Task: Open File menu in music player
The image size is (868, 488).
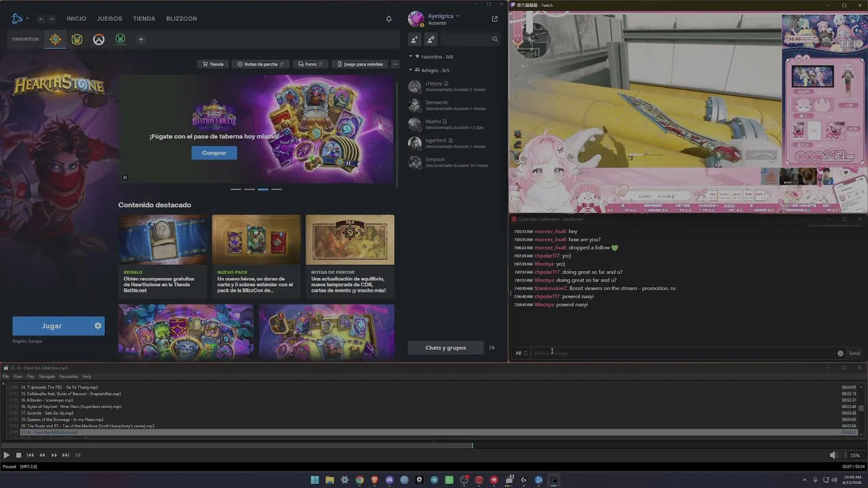Action: click(5, 377)
